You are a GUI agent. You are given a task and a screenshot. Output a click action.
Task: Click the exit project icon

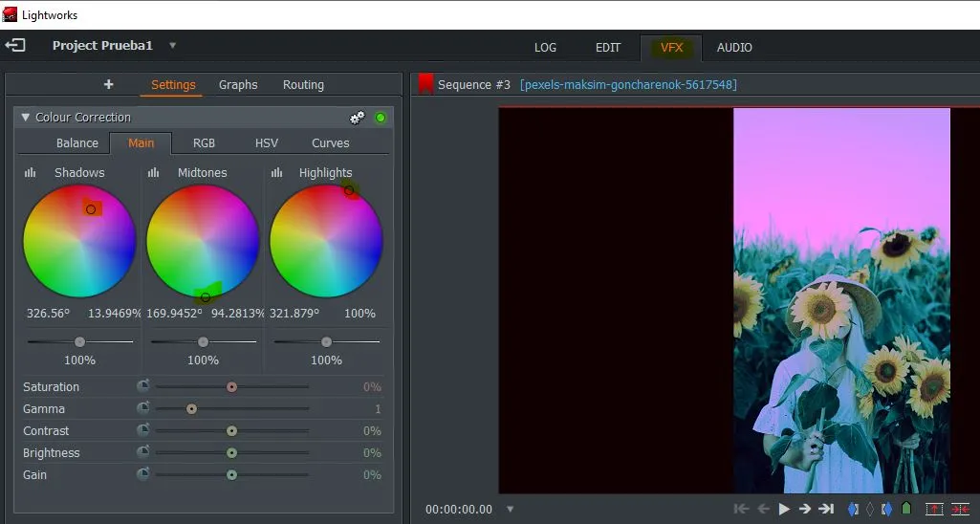click(15, 45)
